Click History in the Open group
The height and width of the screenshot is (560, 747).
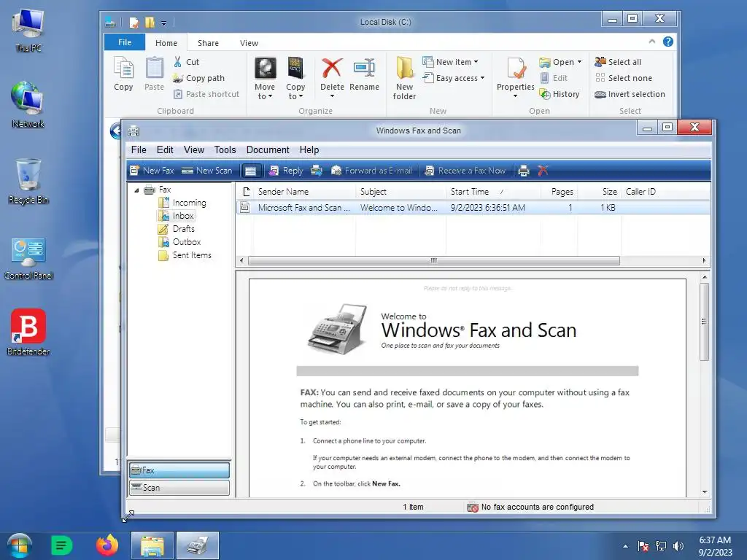560,94
